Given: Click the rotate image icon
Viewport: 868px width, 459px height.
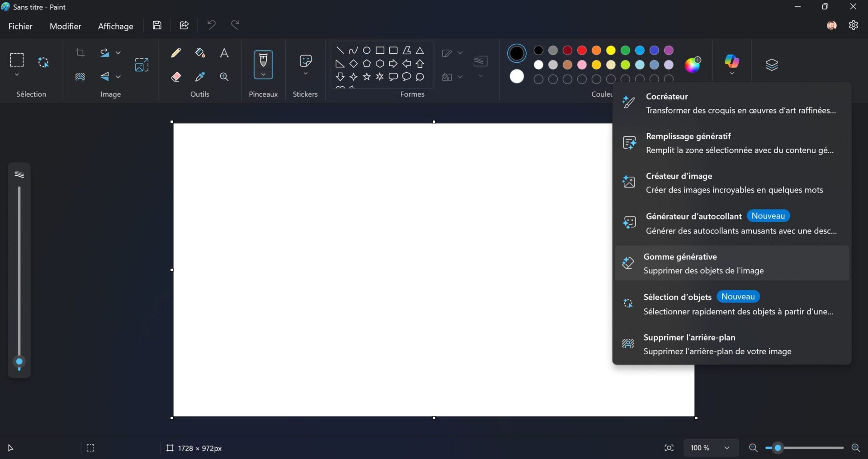Looking at the screenshot, I should (x=105, y=53).
